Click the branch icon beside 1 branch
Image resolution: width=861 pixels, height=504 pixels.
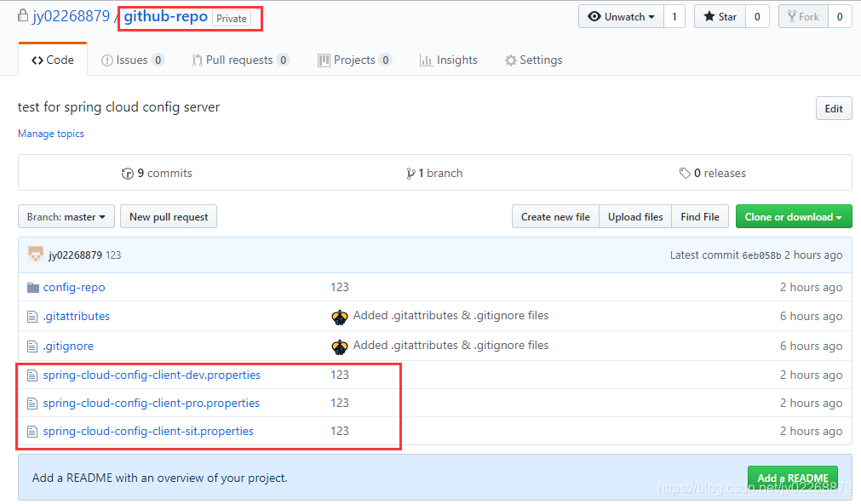(410, 174)
